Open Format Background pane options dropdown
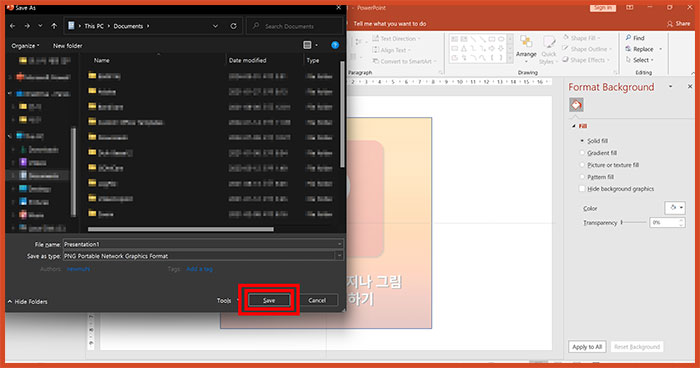This screenshot has width=700, height=368. coord(670,87)
